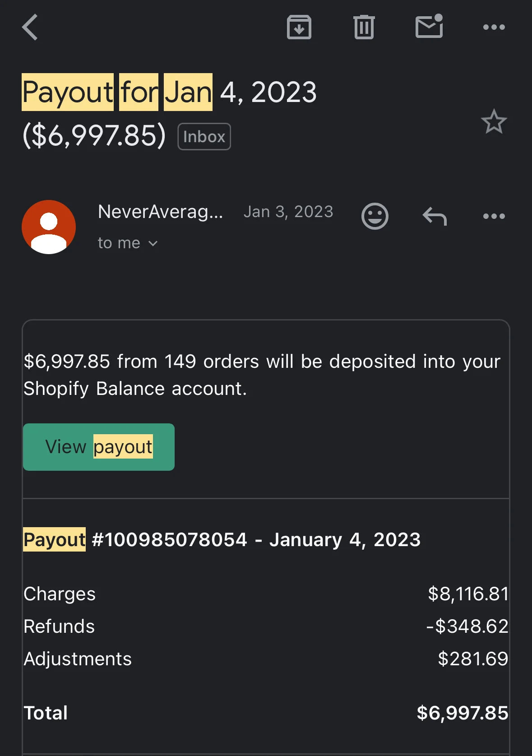Tap the Jan 3, 2023 date
This screenshot has width=532, height=756.
[288, 212]
